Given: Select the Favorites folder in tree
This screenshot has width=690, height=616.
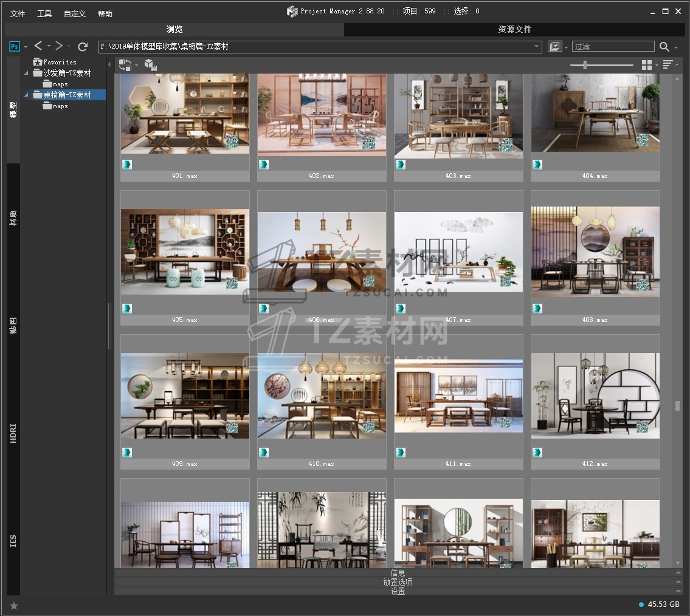Looking at the screenshot, I should tap(59, 62).
